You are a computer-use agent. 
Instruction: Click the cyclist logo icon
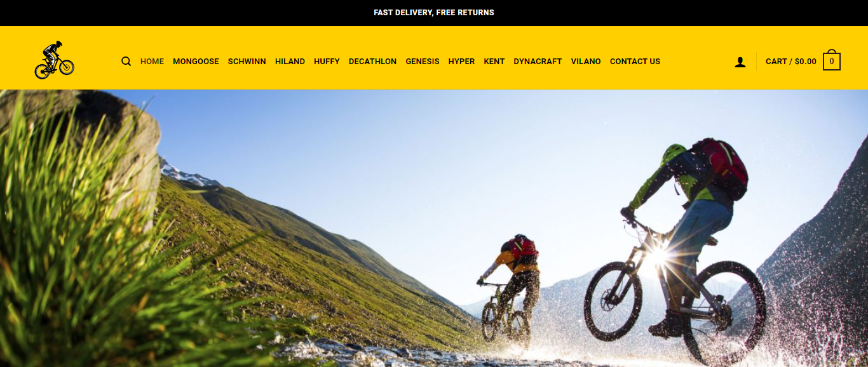point(55,60)
